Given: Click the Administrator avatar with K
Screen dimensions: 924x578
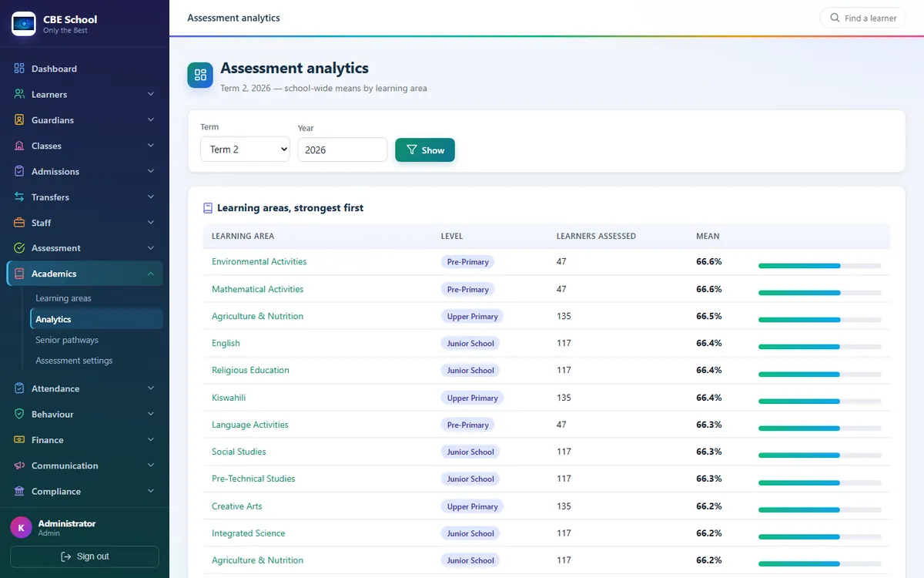Looking at the screenshot, I should [21, 527].
